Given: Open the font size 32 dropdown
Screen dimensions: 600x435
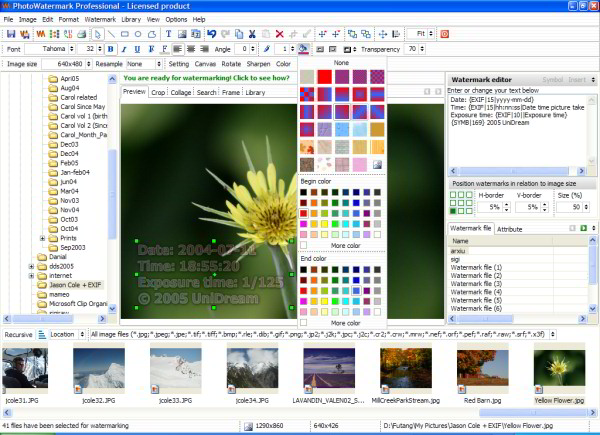Looking at the screenshot, I should (100, 49).
